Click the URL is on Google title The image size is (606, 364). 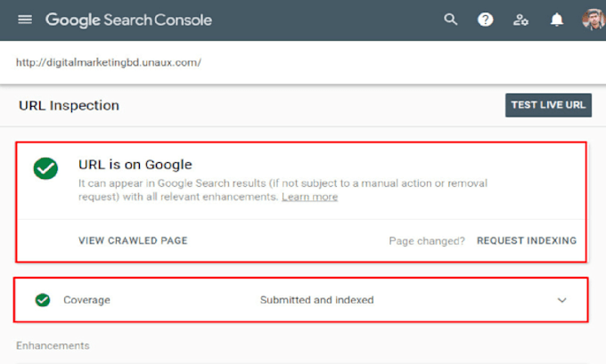(135, 165)
